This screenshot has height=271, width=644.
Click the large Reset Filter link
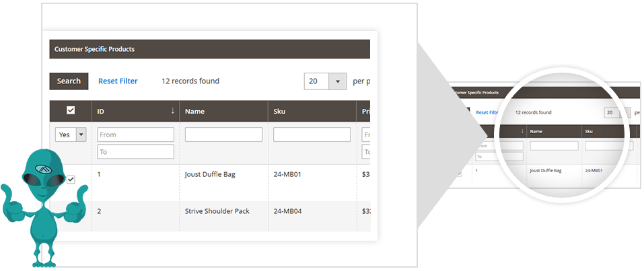coord(118,81)
